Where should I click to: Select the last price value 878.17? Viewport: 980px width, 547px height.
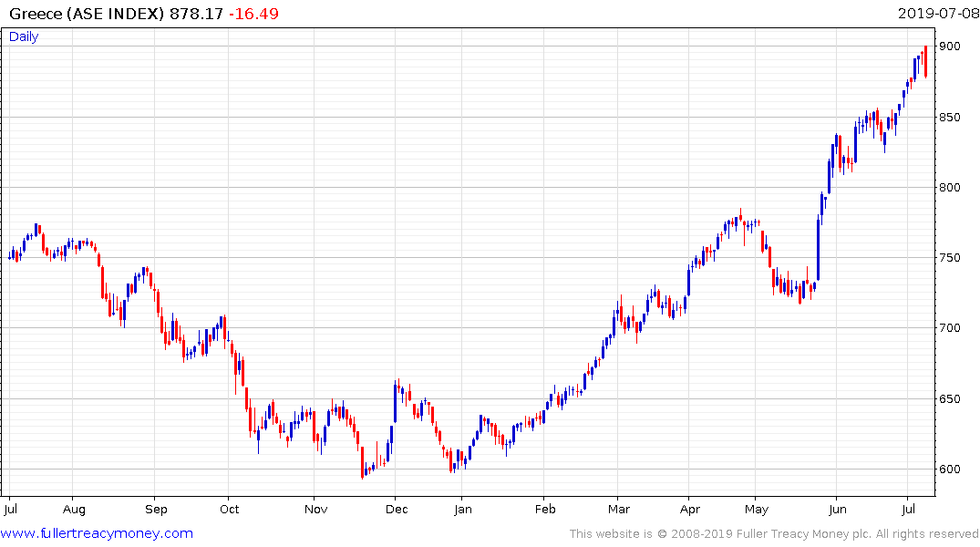(196, 14)
